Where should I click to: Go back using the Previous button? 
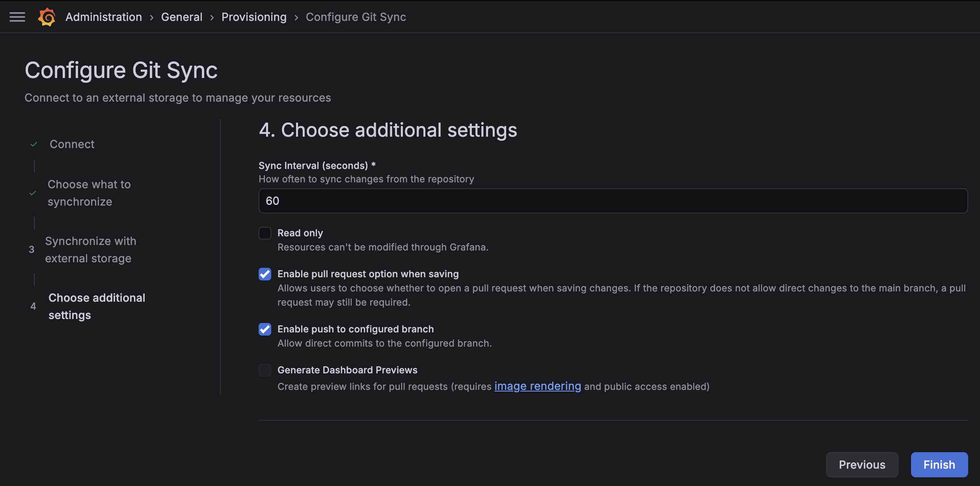tap(862, 465)
